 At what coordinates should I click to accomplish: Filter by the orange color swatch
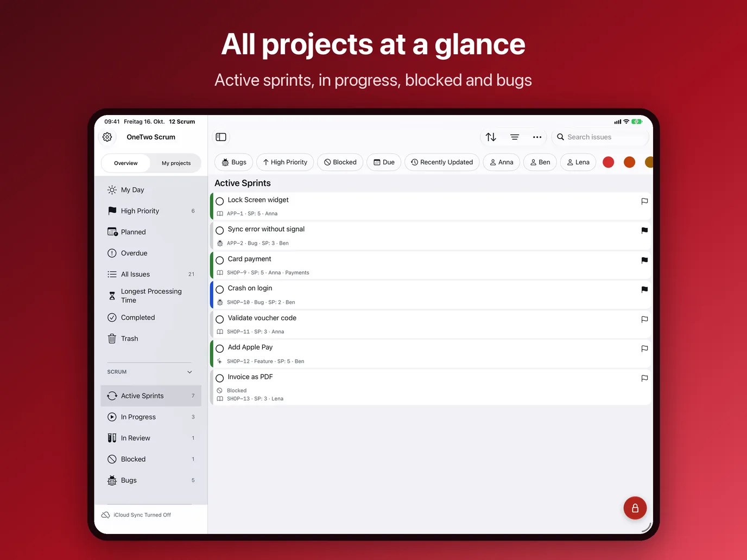coord(630,162)
